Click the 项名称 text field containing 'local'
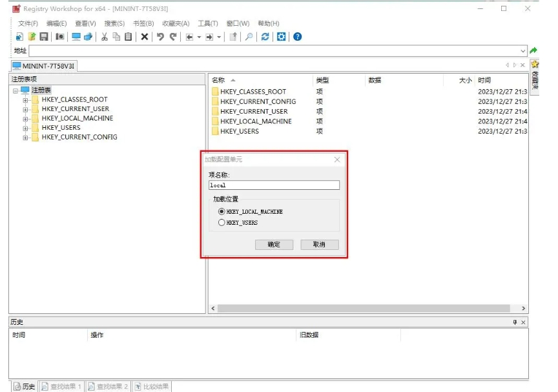558x392 pixels. tap(273, 185)
